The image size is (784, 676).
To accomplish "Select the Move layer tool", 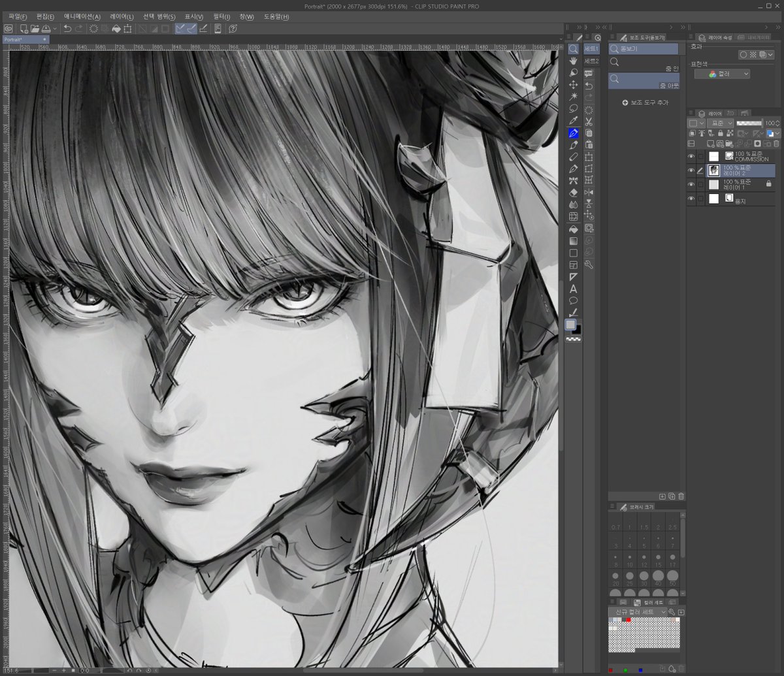I will coord(573,85).
